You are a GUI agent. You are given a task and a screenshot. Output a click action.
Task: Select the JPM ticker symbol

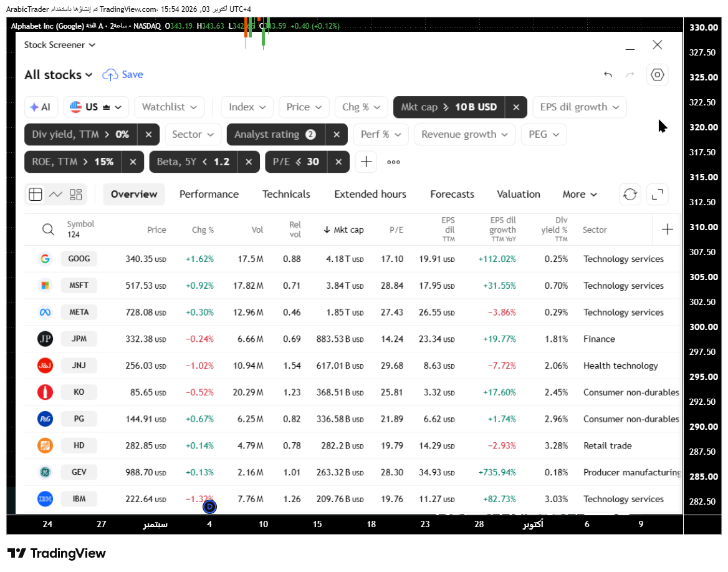79,339
